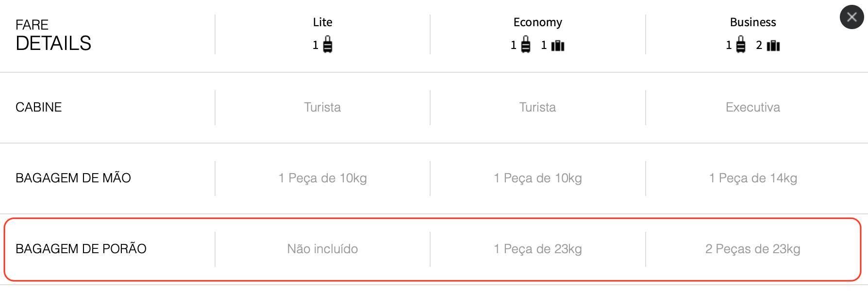Click the Lite carry-on bag icon
The image size is (868, 291).
tap(328, 45)
